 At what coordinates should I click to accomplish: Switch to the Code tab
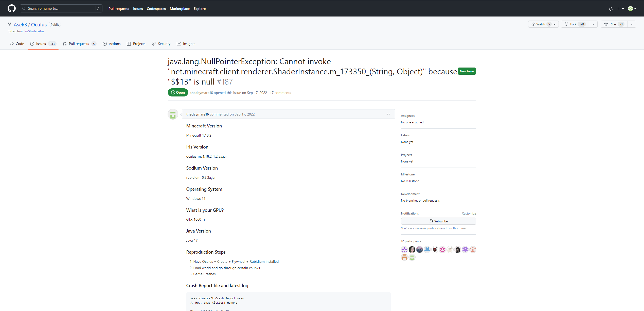[x=17, y=44]
